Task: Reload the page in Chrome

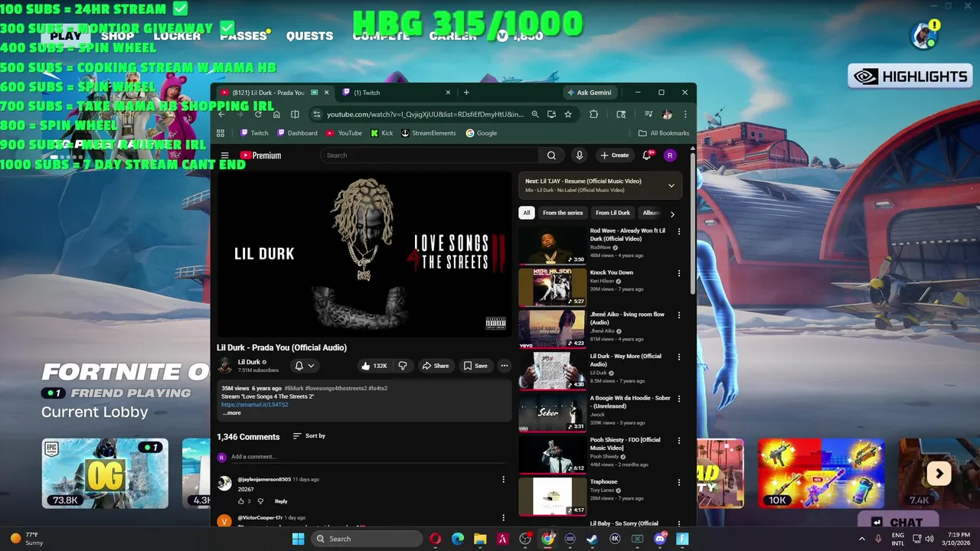Action: point(258,114)
